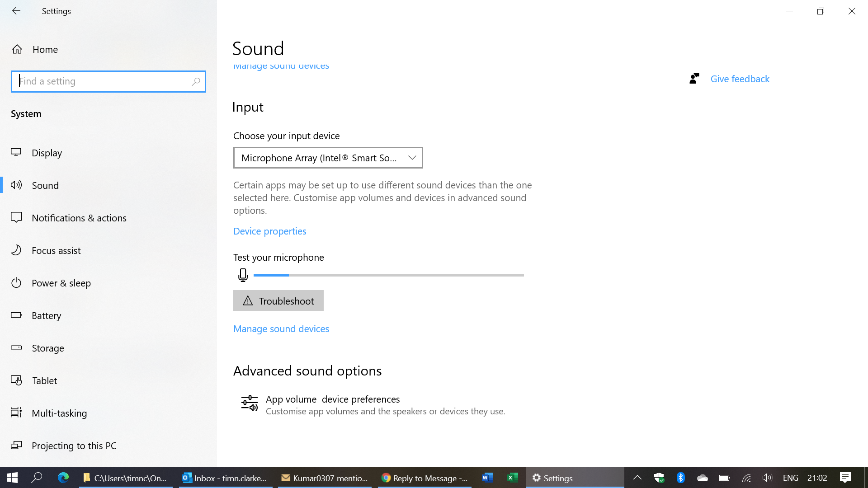Open the Display settings in sidebar
Viewport: 868px width, 488px height.
pos(47,153)
